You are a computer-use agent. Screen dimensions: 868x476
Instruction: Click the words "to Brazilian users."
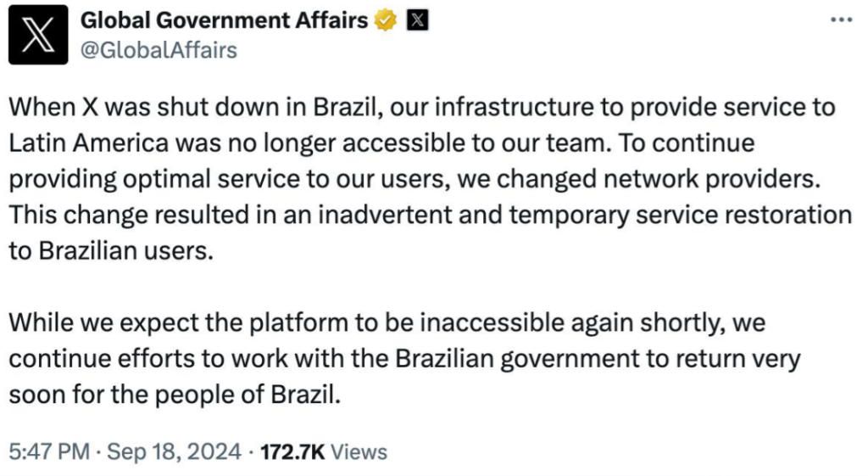coord(109,252)
